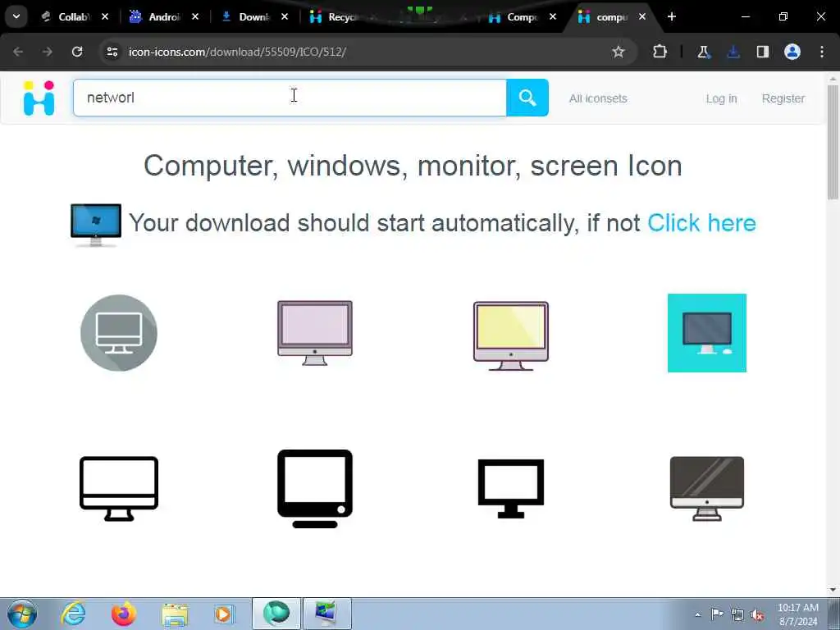Open Windows Explorer folder on taskbar
This screenshot has height=630, width=840.
[175, 614]
